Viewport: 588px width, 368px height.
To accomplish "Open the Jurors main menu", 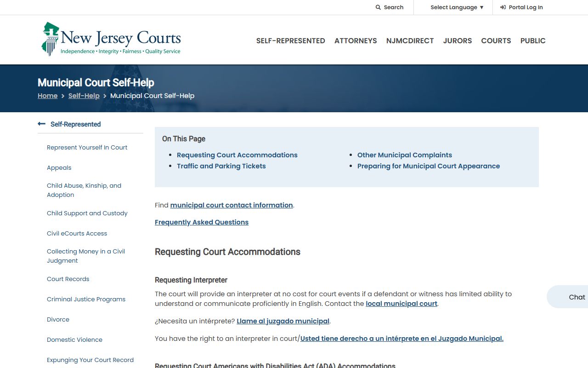I will click(458, 40).
